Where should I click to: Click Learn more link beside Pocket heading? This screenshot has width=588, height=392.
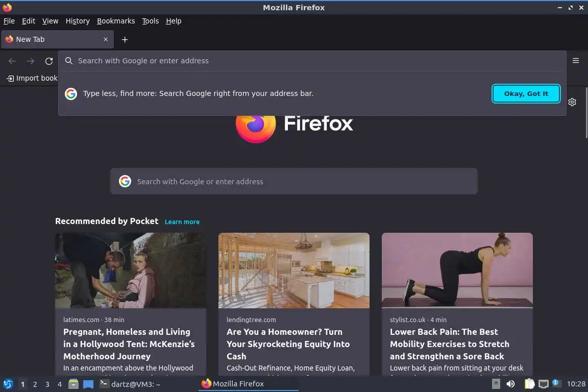tap(182, 222)
